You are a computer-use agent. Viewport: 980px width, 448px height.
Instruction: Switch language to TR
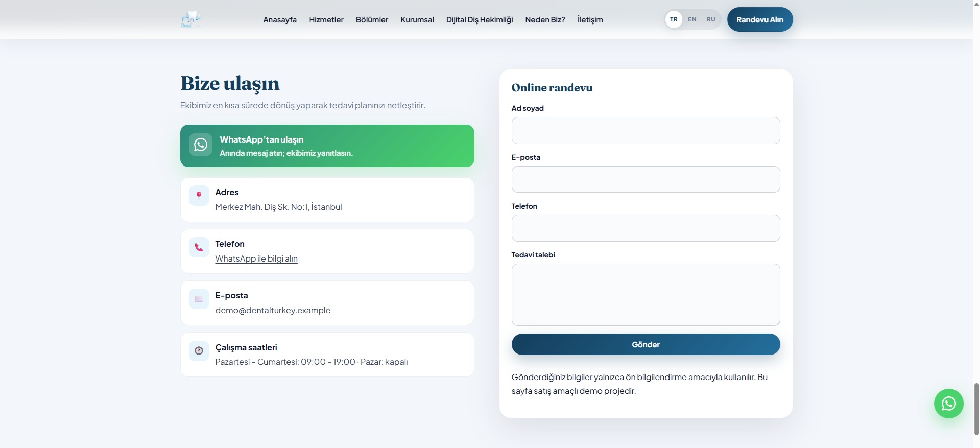coord(674,19)
